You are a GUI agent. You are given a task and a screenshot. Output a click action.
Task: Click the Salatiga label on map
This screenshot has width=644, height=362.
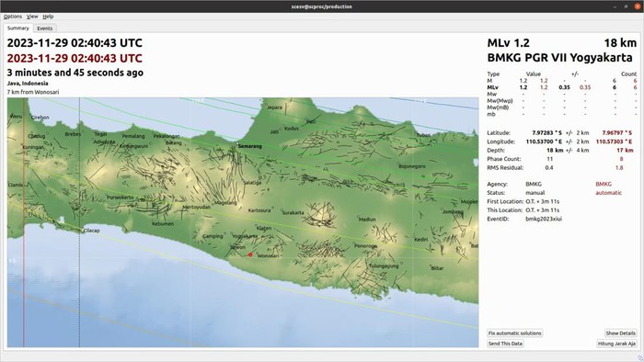[x=252, y=183]
